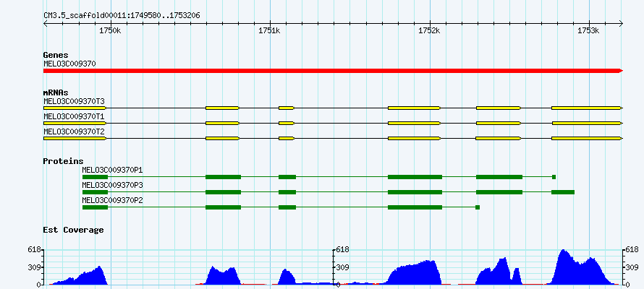This screenshot has width=644, height=289.
Task: Click the first CDS block of MELO3C009370P1
Action: (x=95, y=177)
